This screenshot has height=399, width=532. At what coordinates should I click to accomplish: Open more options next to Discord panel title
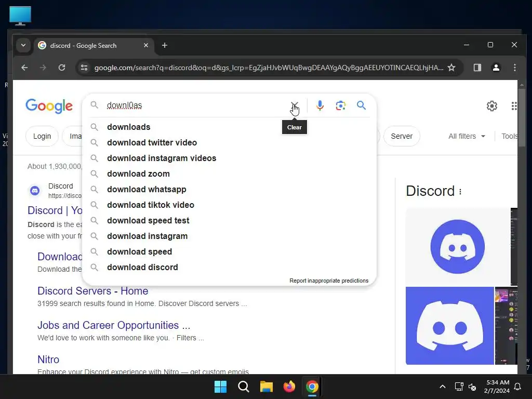point(460,192)
